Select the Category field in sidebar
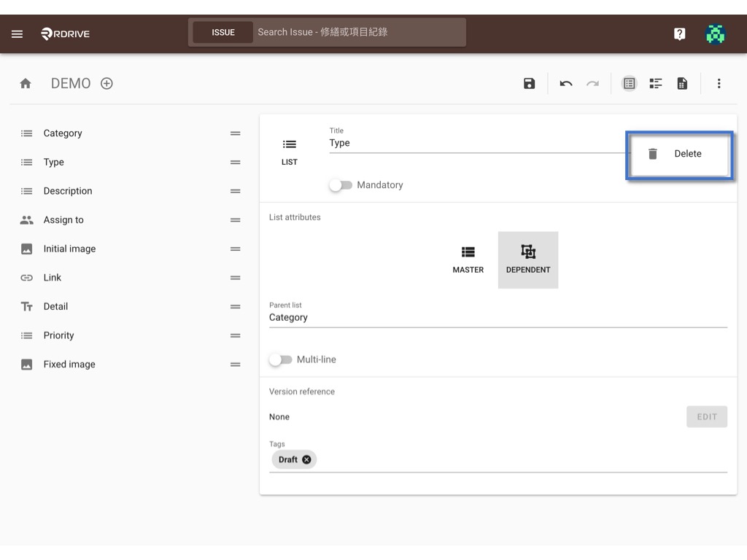Image resolution: width=747 pixels, height=560 pixels. point(131,133)
